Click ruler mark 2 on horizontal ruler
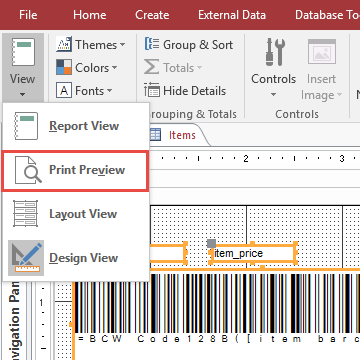 [x=246, y=159]
